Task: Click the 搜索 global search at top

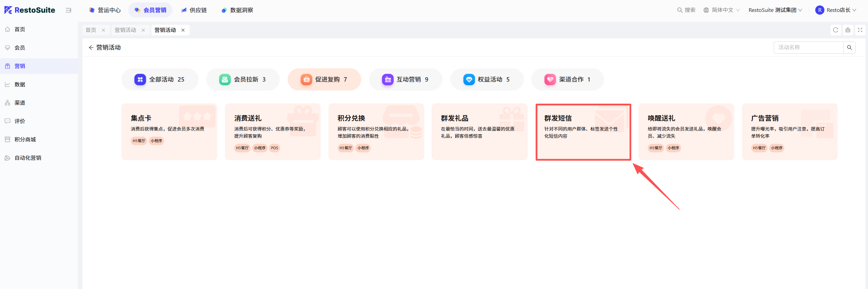Action: point(686,10)
